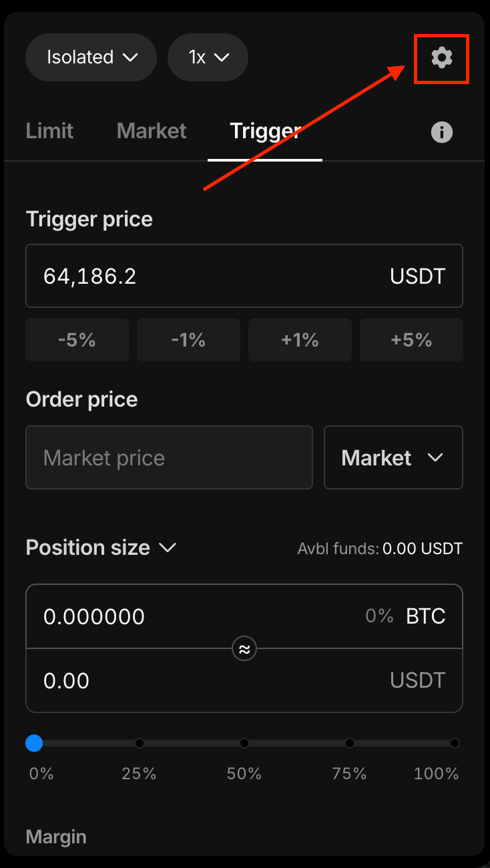The image size is (490, 868).
Task: Click the info circle icon
Action: (441, 132)
